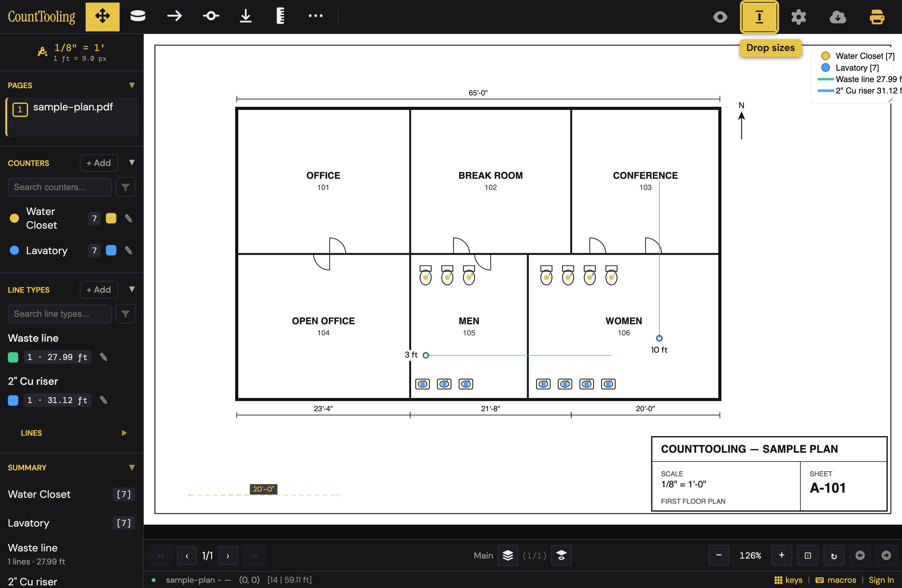The height and width of the screenshot is (588, 902).
Task: Collapse the SUMMARY section
Action: [x=131, y=467]
